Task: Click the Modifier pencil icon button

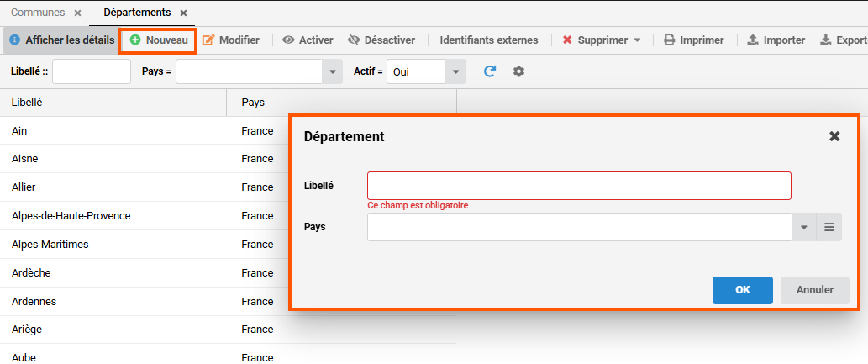Action: pos(231,40)
